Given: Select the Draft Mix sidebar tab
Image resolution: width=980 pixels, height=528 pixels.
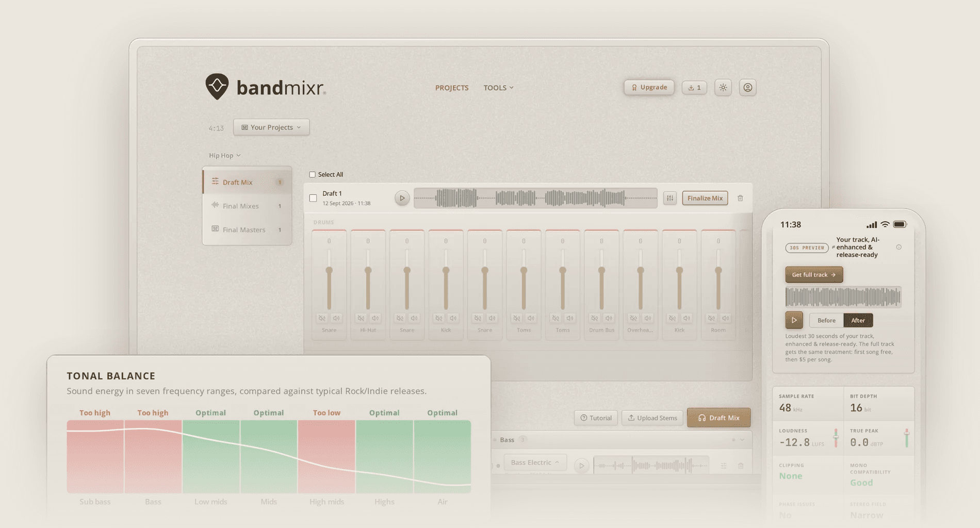Looking at the screenshot, I should (247, 182).
